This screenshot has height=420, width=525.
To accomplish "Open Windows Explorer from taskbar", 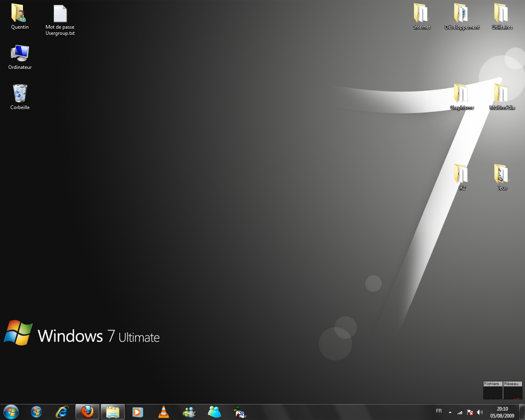I will (113, 412).
